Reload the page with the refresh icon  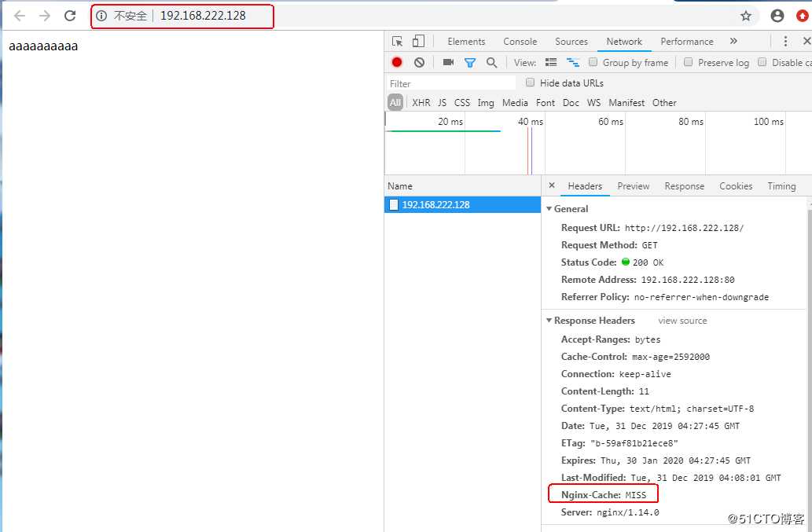(70, 16)
